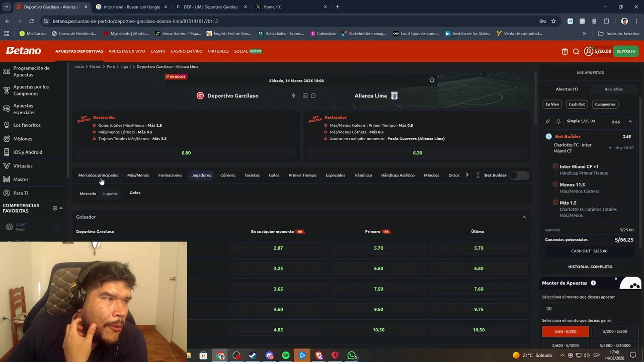Image resolution: width=644 pixels, height=362 pixels.
Task: Open WhatsApp from the taskbar
Action: pos(352,355)
